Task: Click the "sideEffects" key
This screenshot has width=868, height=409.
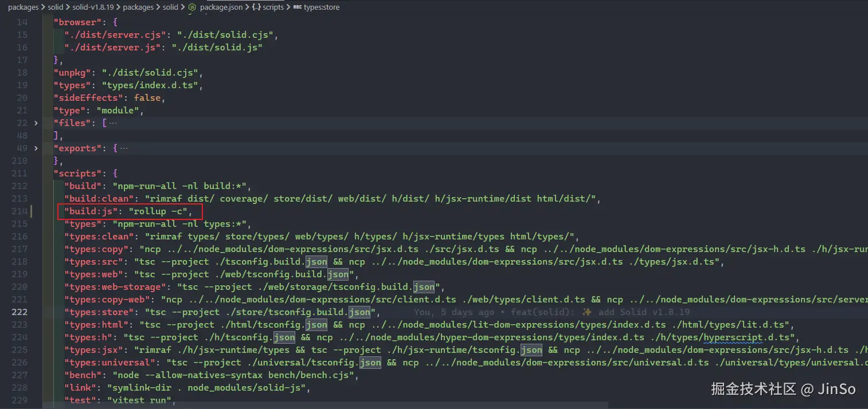Action: coord(88,98)
